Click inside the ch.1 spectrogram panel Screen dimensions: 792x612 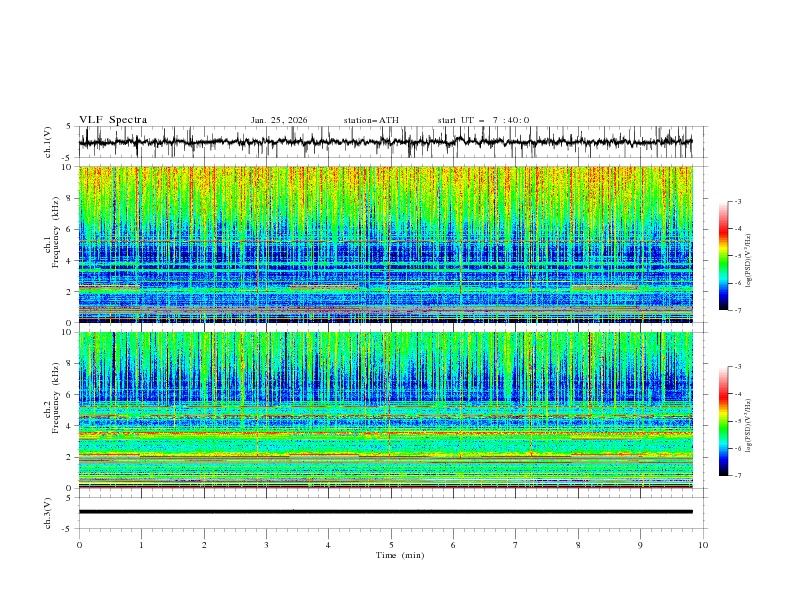pyautogui.click(x=385, y=244)
